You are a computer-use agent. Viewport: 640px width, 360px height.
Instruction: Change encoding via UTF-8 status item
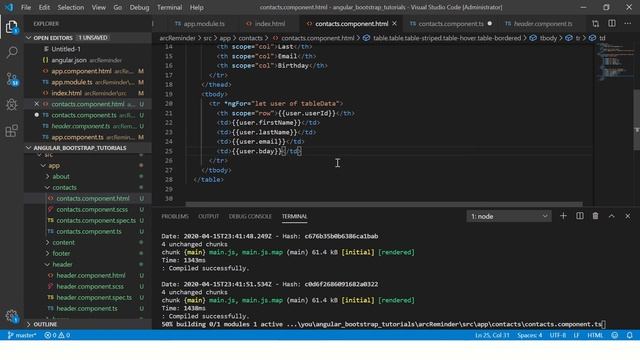click(558, 335)
